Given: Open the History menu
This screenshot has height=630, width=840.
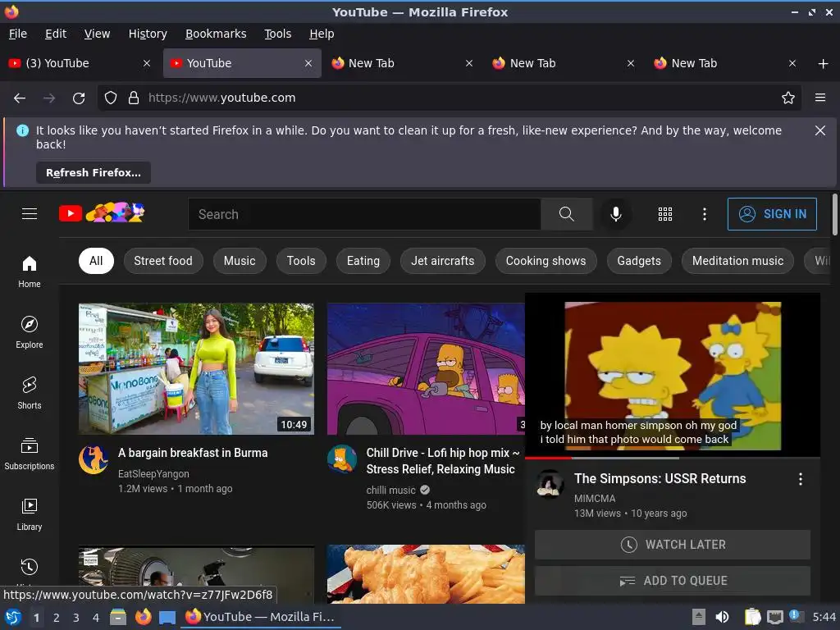Looking at the screenshot, I should pos(148,34).
